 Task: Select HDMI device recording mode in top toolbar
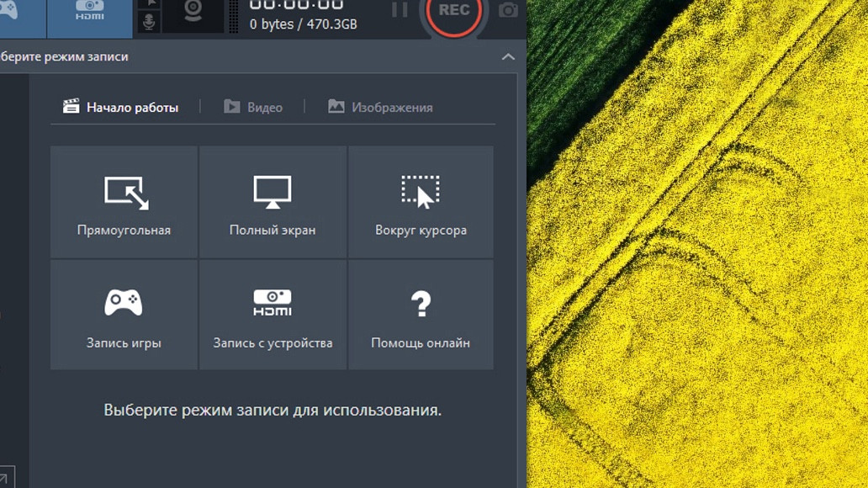pos(90,17)
